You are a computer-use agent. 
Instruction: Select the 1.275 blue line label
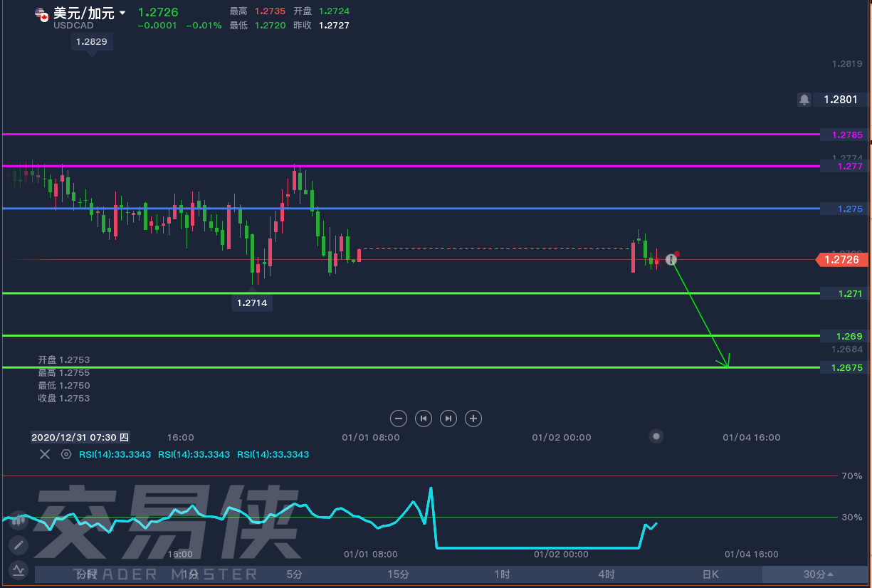point(844,209)
